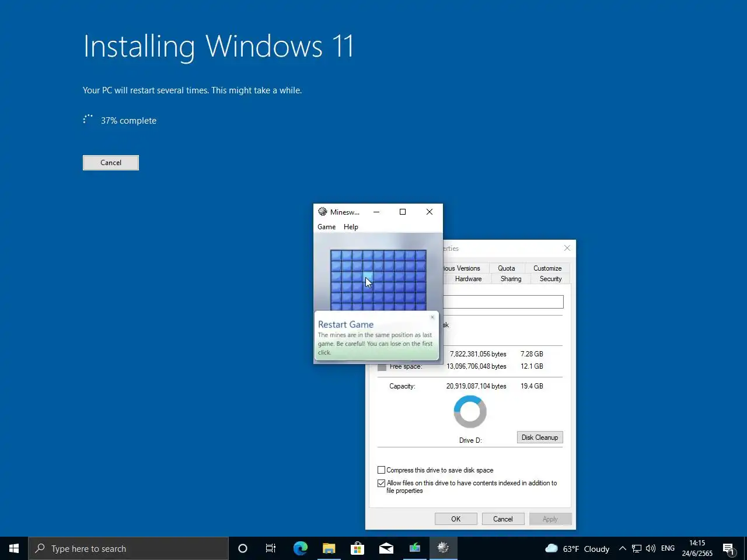The width and height of the screenshot is (747, 560).
Task: Open Microsoft Store from the taskbar
Action: click(x=357, y=548)
